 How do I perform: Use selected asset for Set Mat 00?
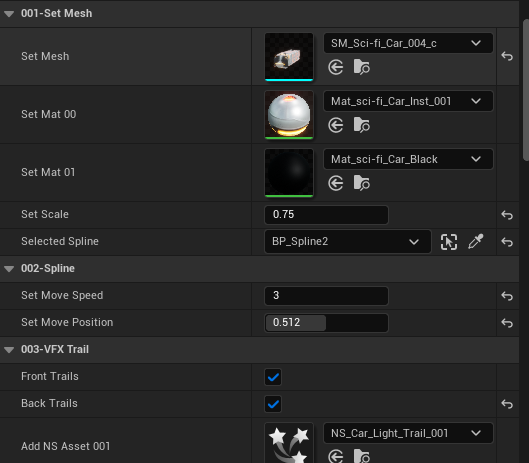[x=336, y=125]
